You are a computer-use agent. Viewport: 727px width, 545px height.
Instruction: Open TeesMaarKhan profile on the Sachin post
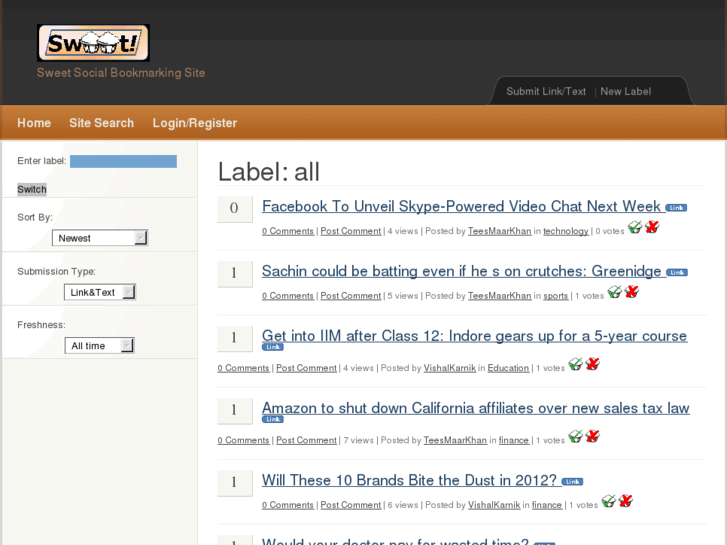(499, 296)
